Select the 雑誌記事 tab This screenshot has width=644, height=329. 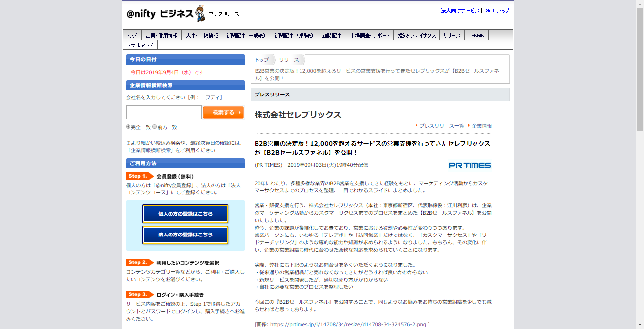tap(332, 35)
